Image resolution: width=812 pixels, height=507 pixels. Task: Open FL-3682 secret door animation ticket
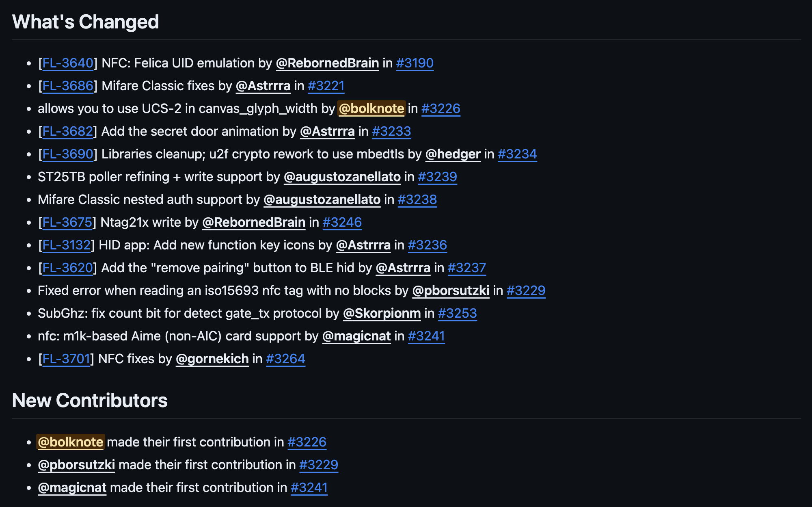click(68, 131)
